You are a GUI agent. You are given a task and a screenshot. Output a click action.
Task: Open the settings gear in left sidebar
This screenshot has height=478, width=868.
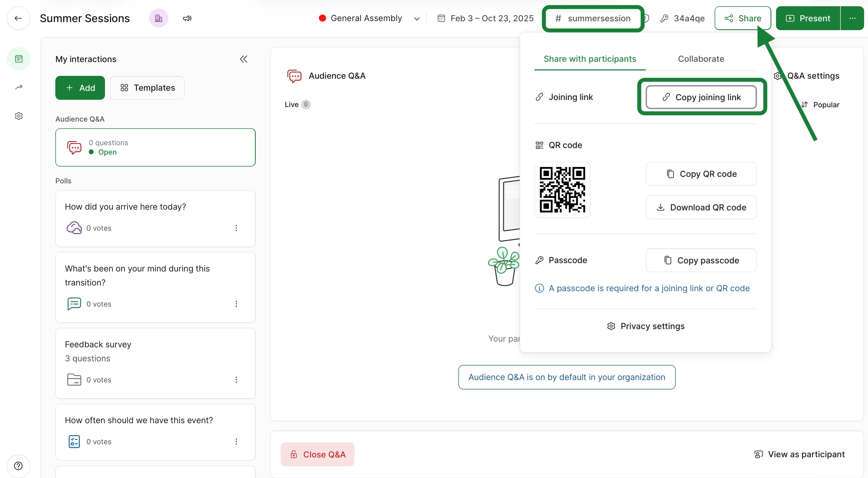(x=19, y=116)
